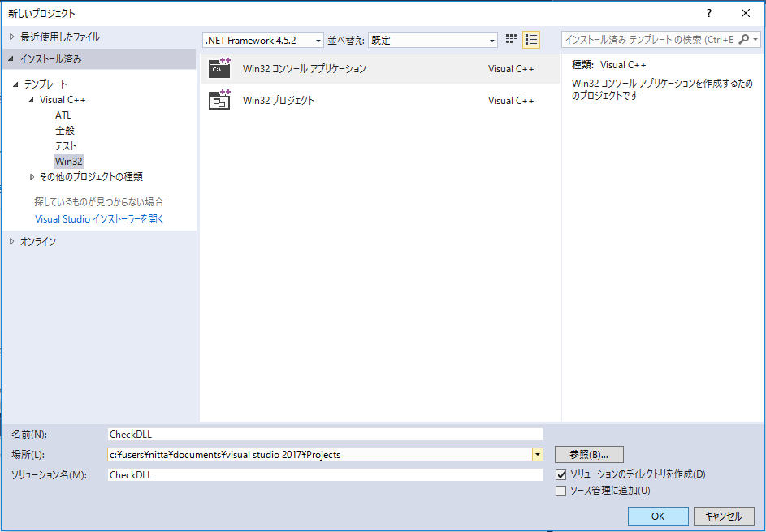Click the キャンセル button
Image resolution: width=766 pixels, height=532 pixels.
724,516
